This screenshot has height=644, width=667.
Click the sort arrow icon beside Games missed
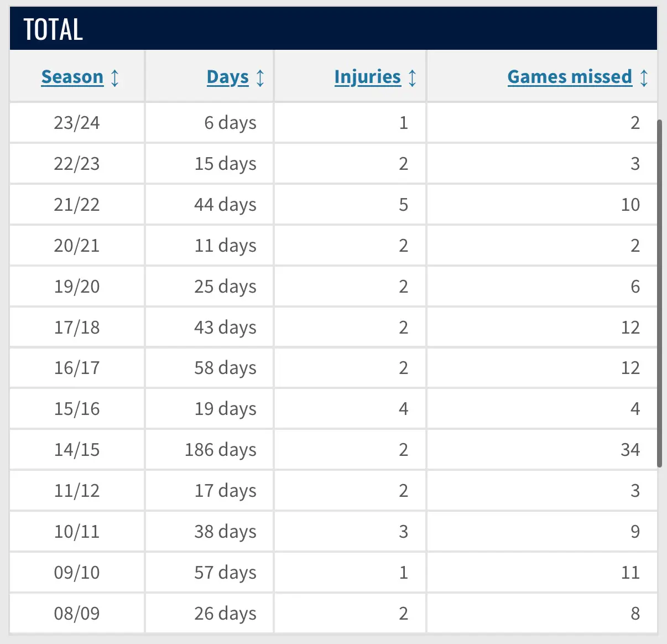point(644,77)
